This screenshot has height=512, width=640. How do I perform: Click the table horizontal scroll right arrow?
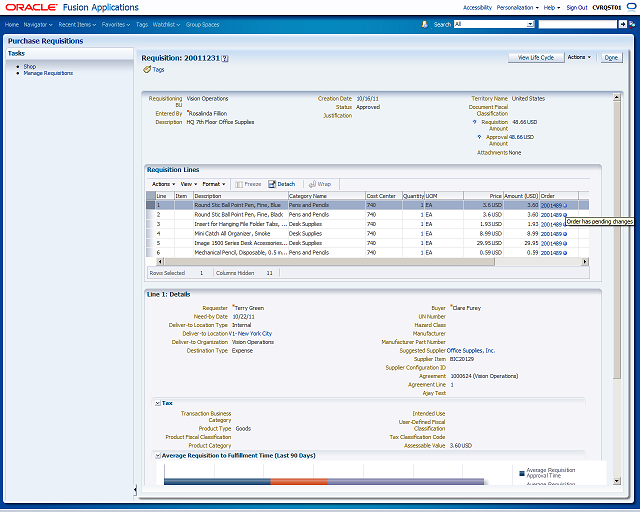point(585,262)
